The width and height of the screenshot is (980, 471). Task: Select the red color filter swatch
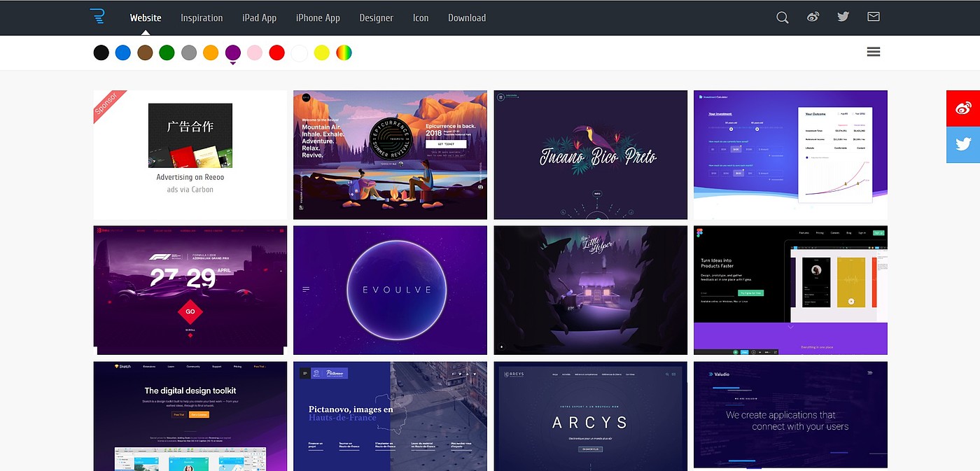[x=277, y=52]
